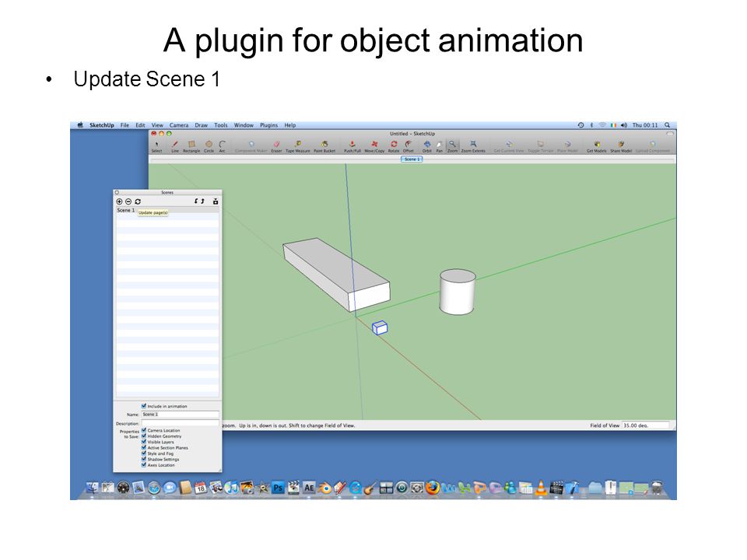Click the scene Description field
Image resolution: width=747 pixels, height=560 pixels.
(x=180, y=423)
